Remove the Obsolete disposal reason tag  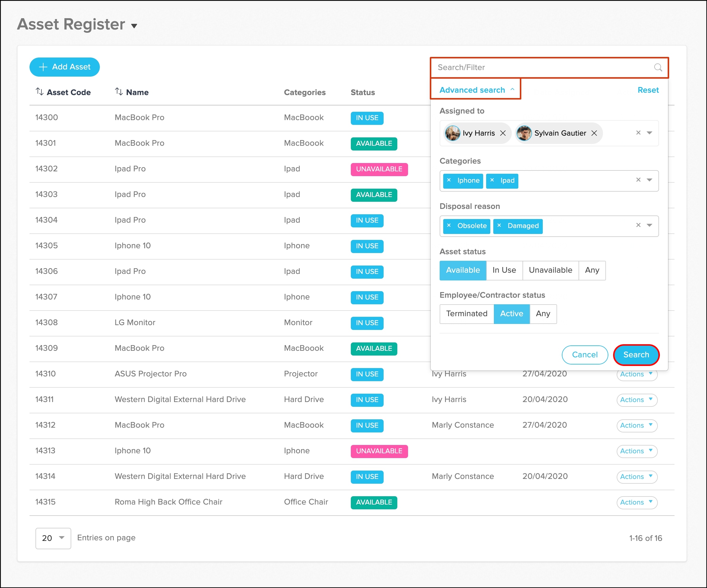coord(449,226)
